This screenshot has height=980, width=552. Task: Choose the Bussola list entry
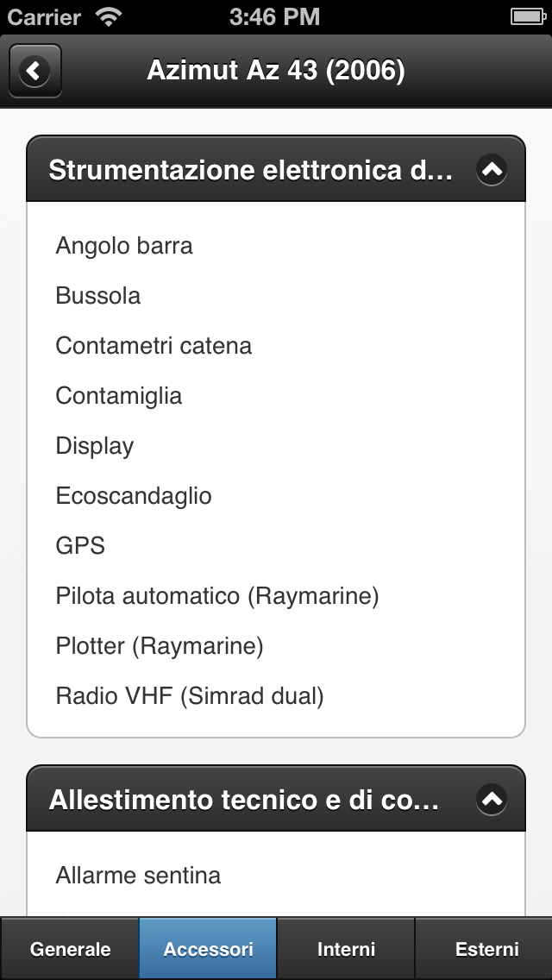pyautogui.click(x=98, y=296)
